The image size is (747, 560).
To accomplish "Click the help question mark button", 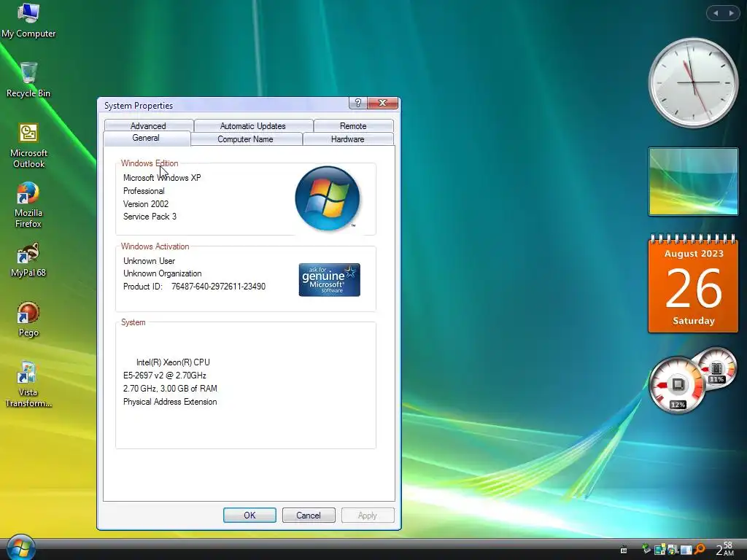I will [357, 103].
